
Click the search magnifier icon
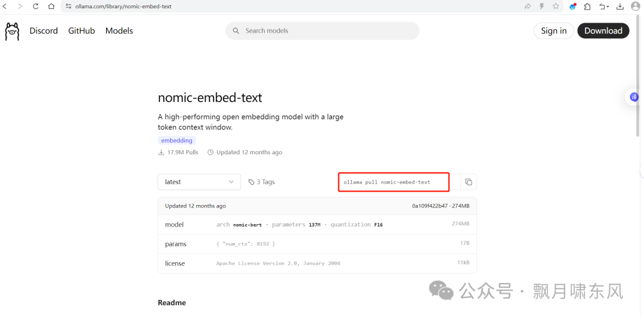[x=236, y=31]
